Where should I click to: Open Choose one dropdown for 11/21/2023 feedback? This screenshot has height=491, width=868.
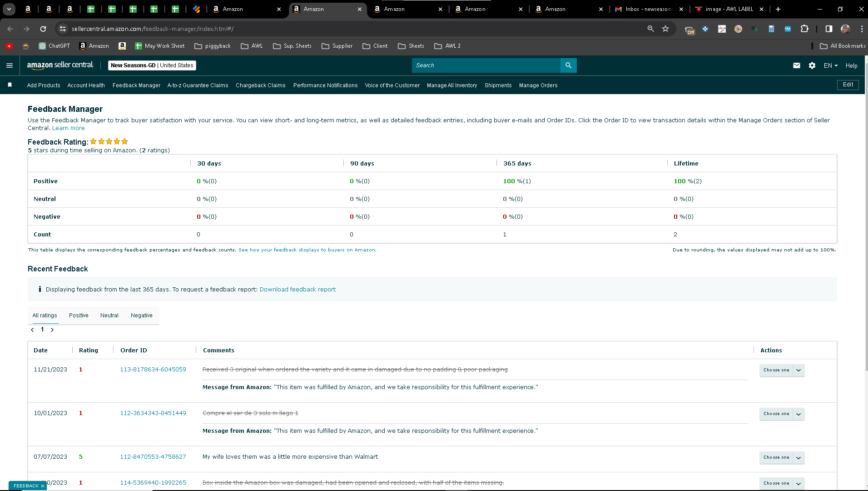[x=782, y=370]
